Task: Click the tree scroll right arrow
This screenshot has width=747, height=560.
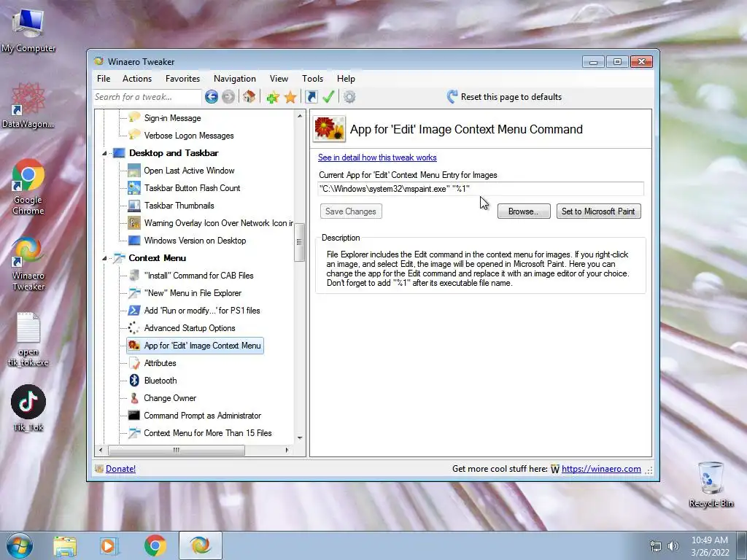Action: coord(287,450)
